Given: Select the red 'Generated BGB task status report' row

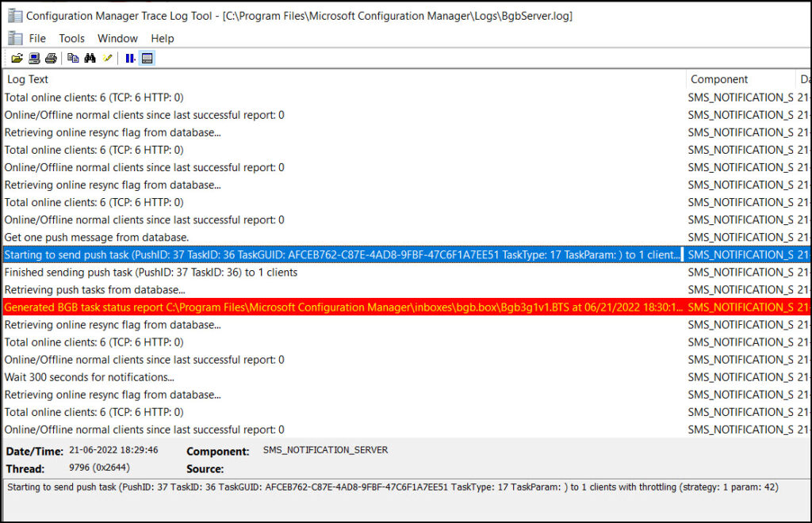Looking at the screenshot, I should pyautogui.click(x=406, y=307).
